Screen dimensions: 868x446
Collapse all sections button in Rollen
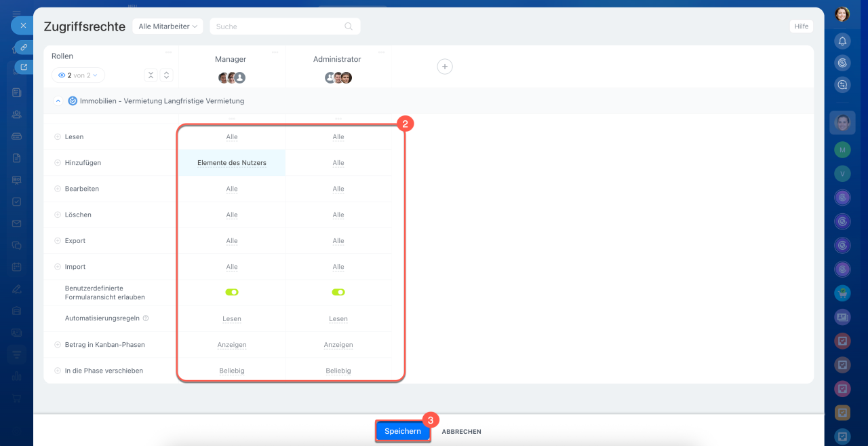(151, 75)
